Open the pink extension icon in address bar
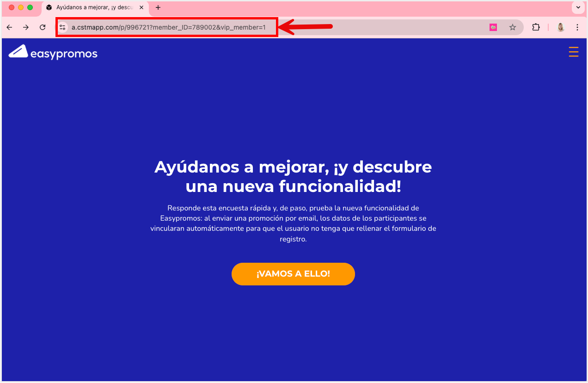The image size is (588, 383). 493,27
